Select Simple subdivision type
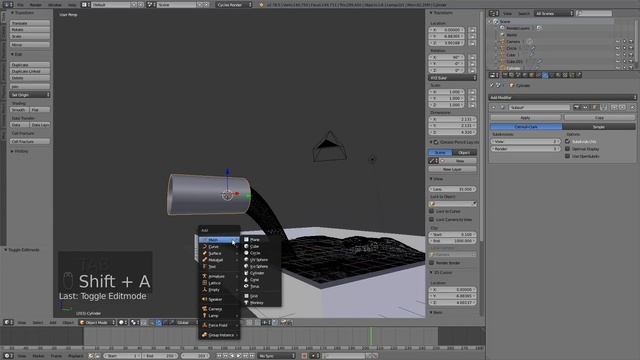Image resolution: width=640 pixels, height=360 pixels. point(599,127)
